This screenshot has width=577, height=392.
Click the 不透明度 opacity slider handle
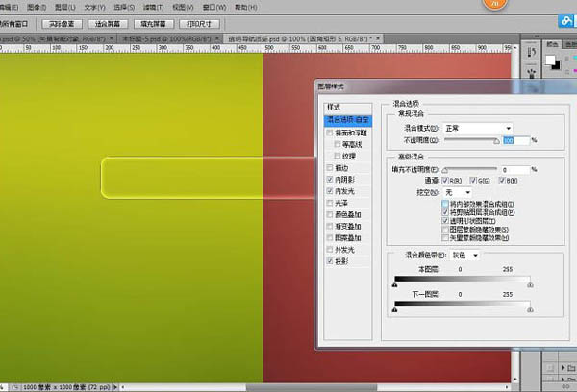click(x=496, y=141)
